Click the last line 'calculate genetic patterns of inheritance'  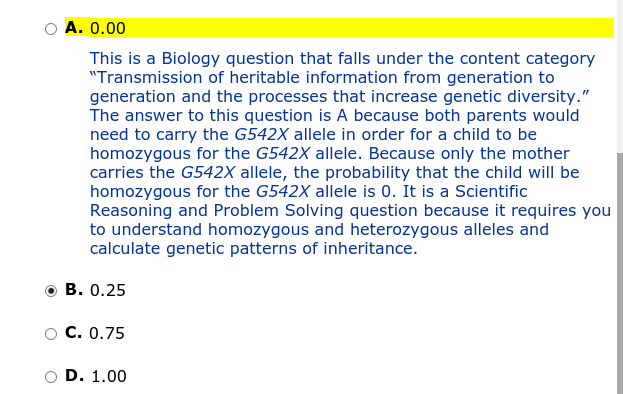click(x=253, y=249)
